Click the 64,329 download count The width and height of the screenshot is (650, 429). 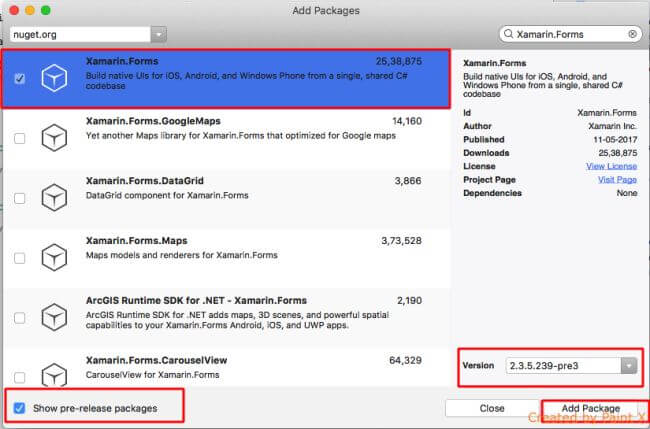[x=405, y=360]
